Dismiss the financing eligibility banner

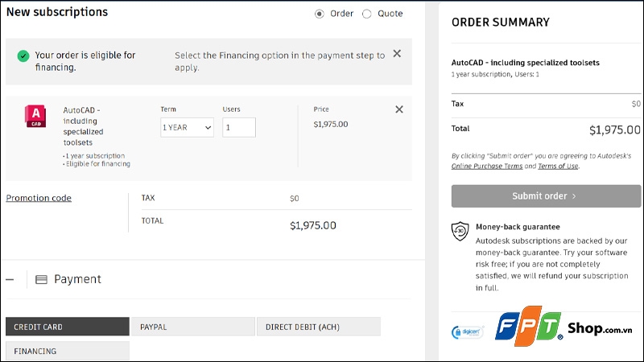click(396, 54)
